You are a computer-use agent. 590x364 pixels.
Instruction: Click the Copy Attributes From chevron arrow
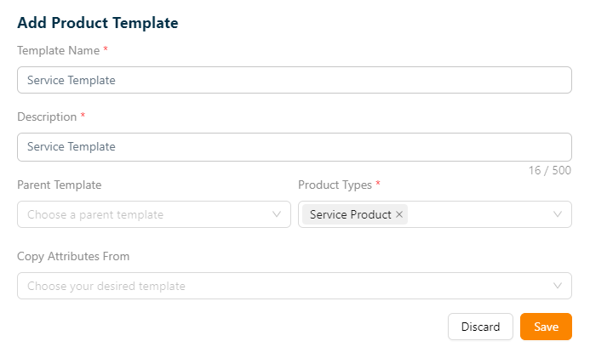point(558,286)
